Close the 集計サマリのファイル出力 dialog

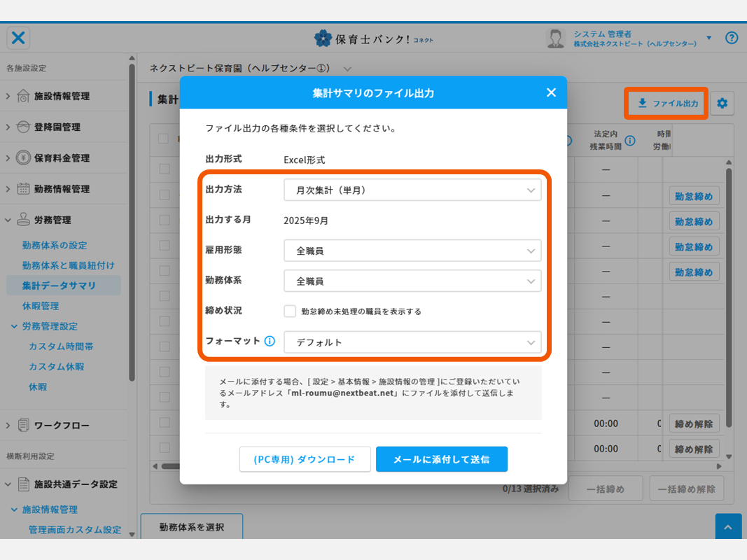tap(551, 92)
